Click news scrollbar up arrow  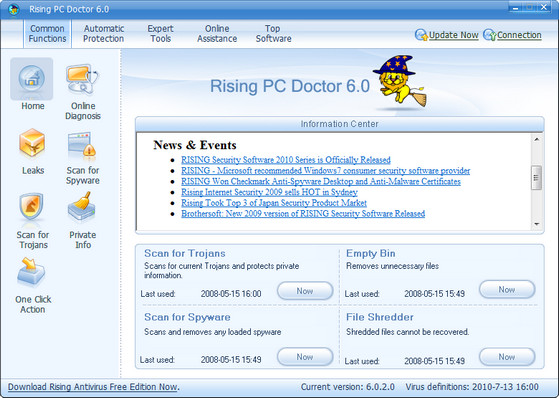(x=537, y=139)
